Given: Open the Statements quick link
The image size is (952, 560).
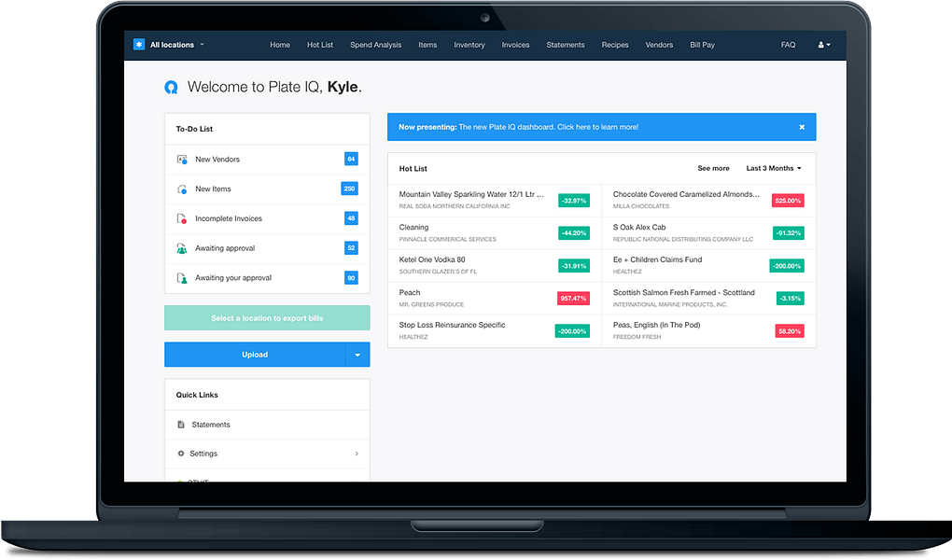Looking at the screenshot, I should click(267, 425).
